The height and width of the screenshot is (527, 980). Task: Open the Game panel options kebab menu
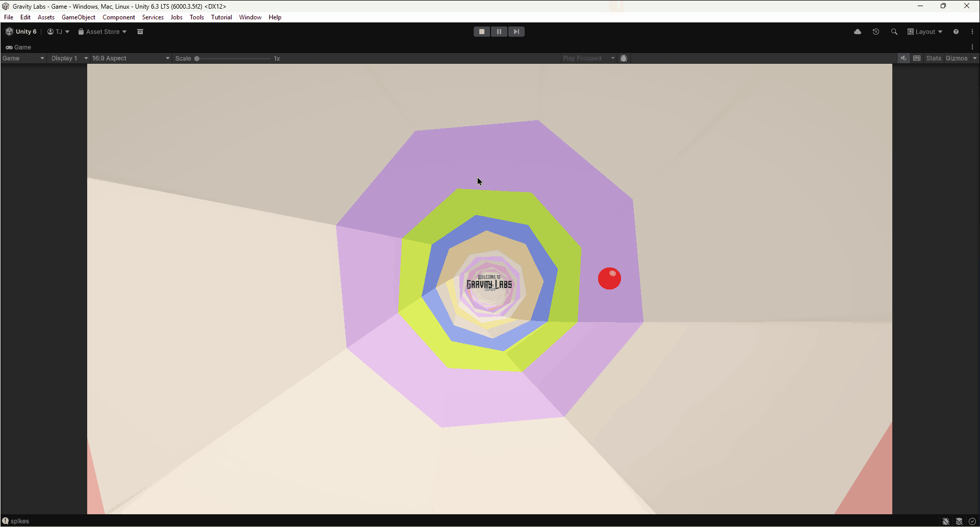(x=972, y=47)
